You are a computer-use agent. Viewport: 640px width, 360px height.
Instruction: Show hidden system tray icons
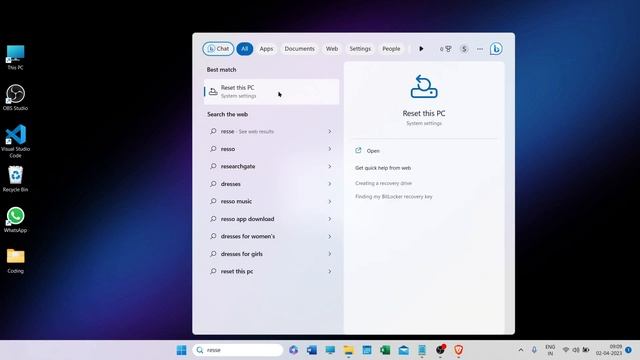click(520, 350)
